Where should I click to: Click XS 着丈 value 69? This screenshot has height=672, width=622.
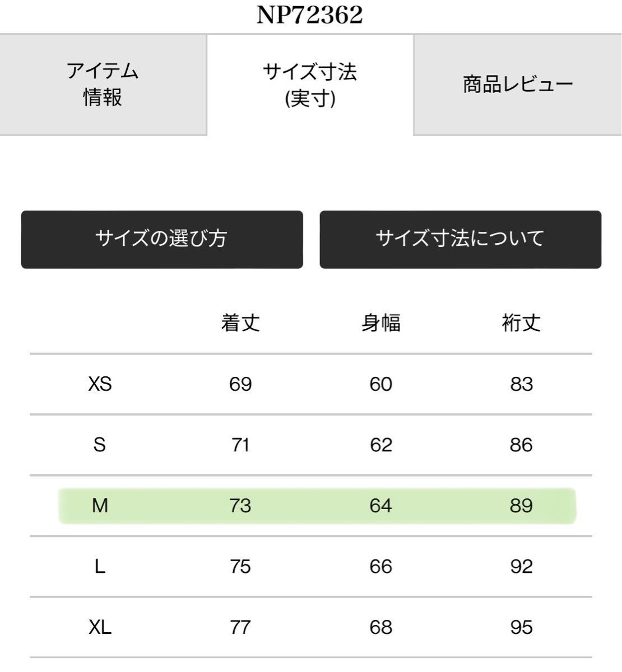240,384
